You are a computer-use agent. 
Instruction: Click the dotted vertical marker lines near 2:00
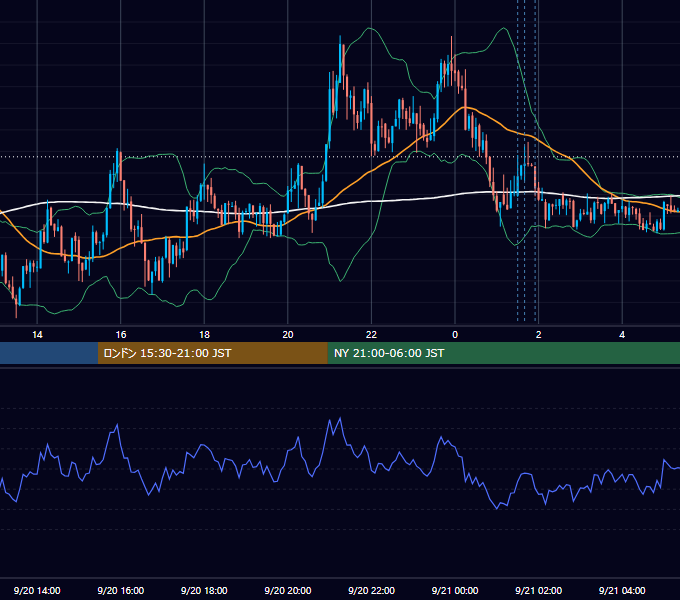pos(526,160)
